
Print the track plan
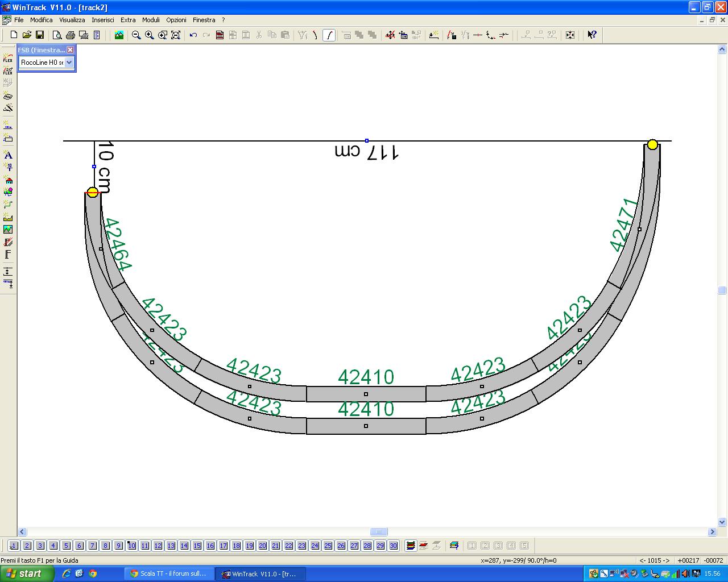coord(70,35)
